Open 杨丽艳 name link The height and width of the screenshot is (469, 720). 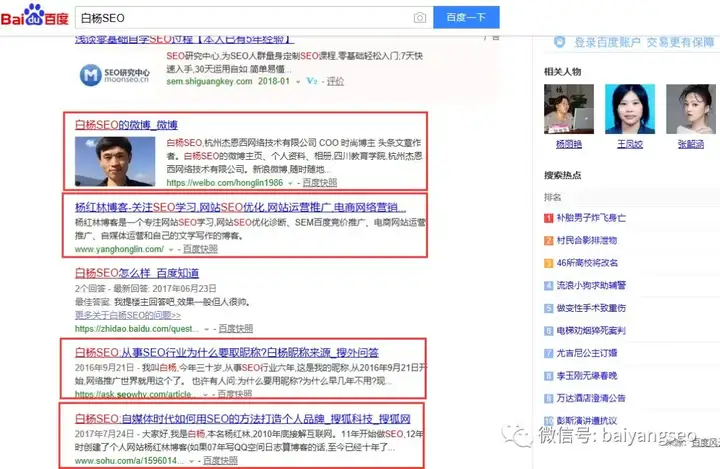pyautogui.click(x=569, y=144)
